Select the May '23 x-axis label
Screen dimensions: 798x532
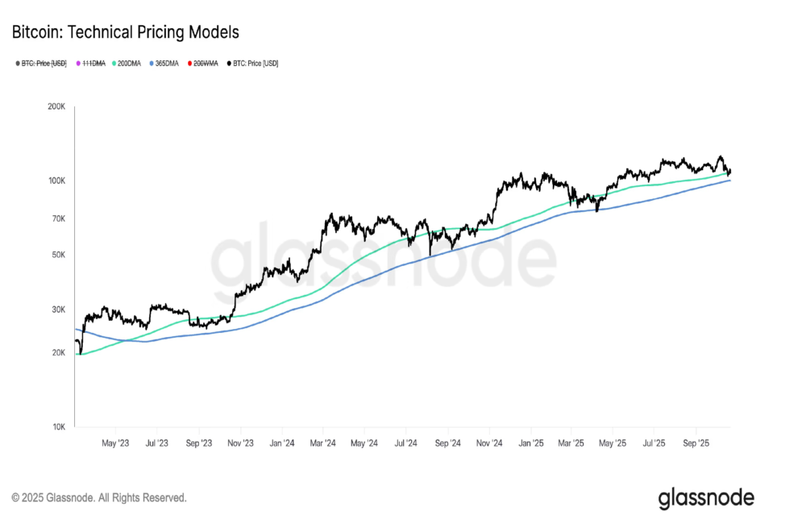pos(116,443)
